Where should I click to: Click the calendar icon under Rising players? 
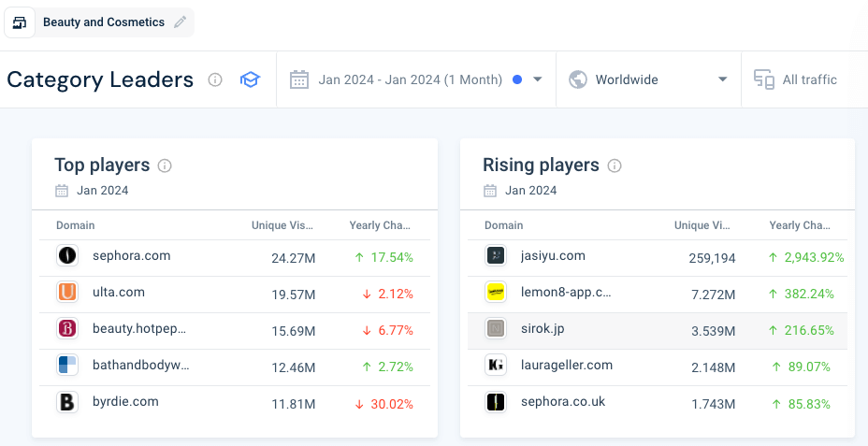[490, 191]
